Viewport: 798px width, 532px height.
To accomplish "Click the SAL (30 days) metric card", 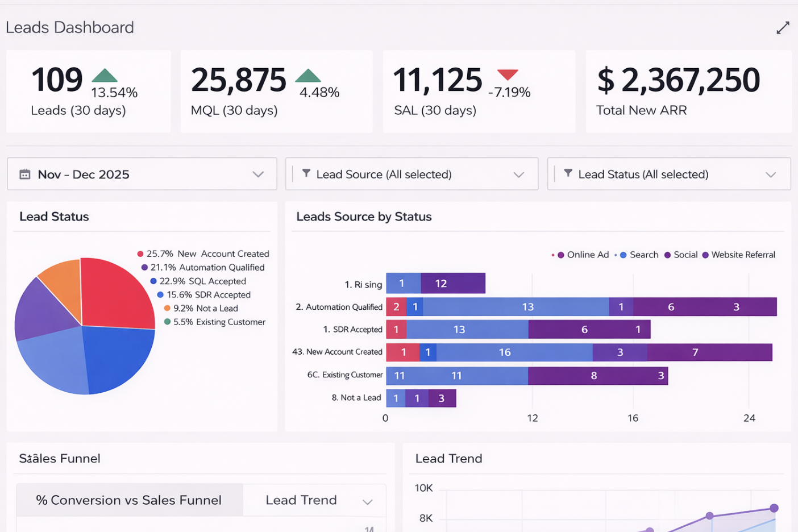I will pyautogui.click(x=479, y=91).
